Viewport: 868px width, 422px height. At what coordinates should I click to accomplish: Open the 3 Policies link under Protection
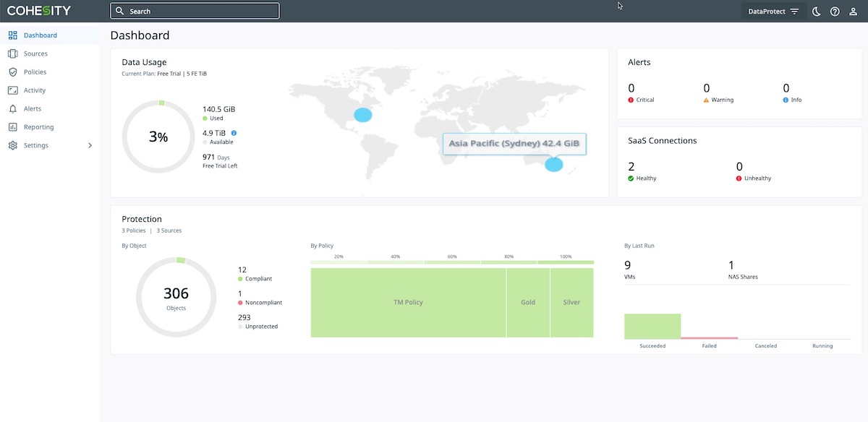134,230
